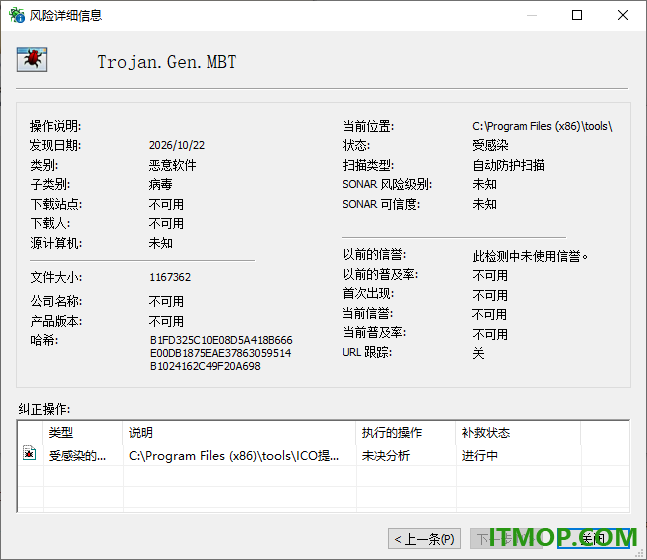647x560 pixels.
Task: Click the 操作说明 label
Action: pos(55,126)
